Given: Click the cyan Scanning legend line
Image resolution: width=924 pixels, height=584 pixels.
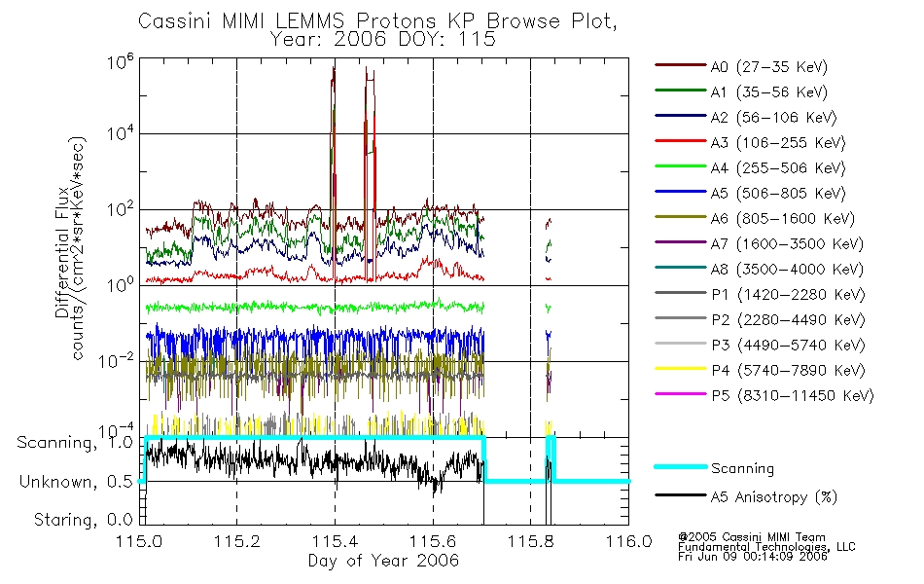Looking at the screenshot, I should pos(680,466).
